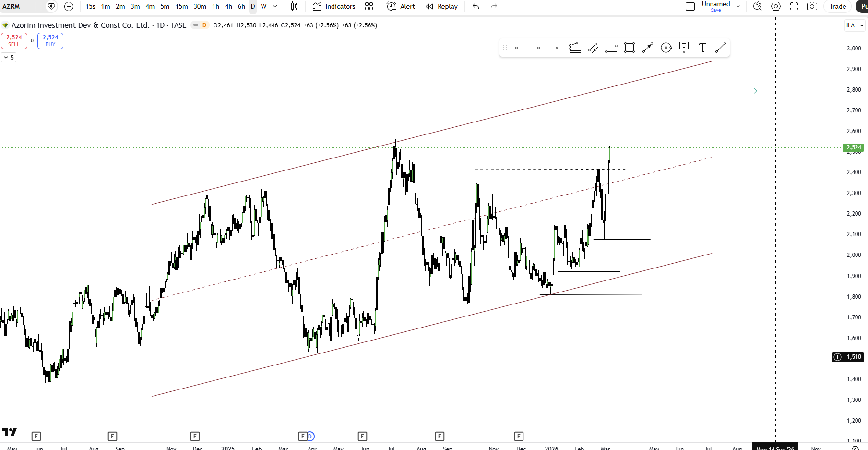Select the rectangle shape tool
868x450 pixels.
(x=630, y=48)
